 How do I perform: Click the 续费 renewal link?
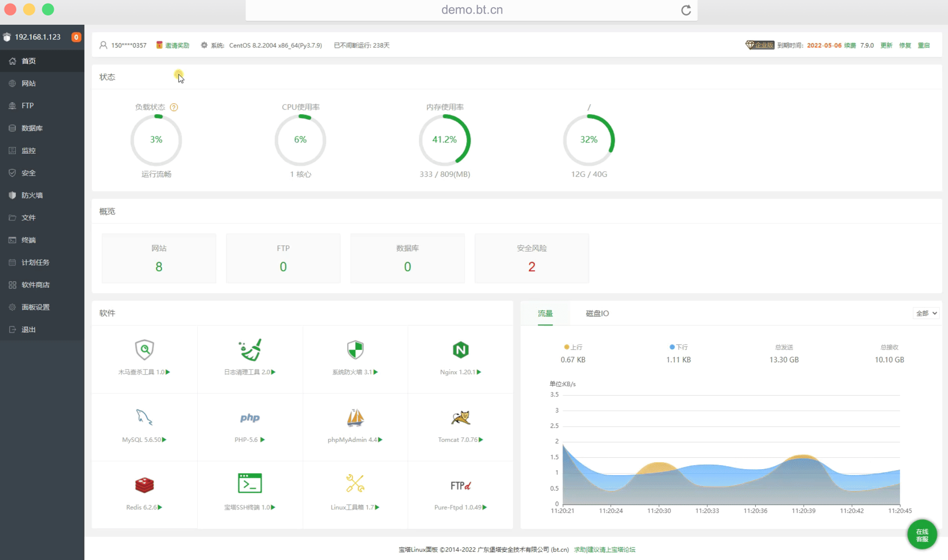tap(850, 46)
